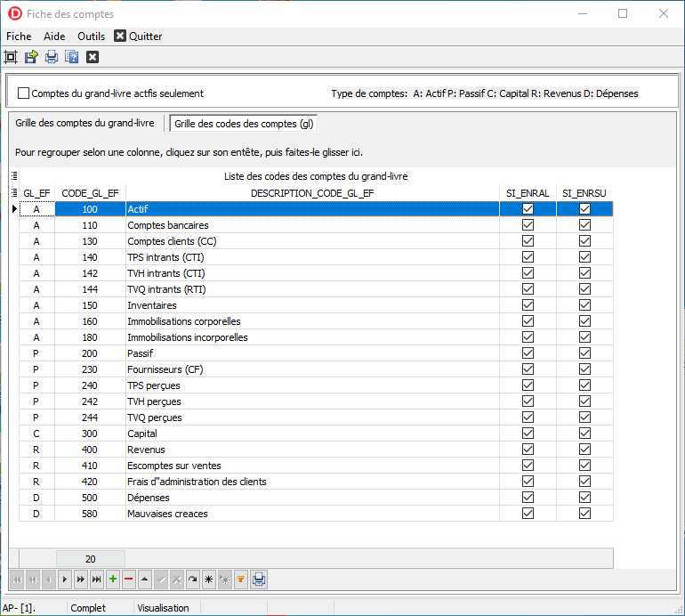Open the help document icon with question mark
Image resolution: width=685 pixels, height=616 pixels.
pyautogui.click(x=72, y=57)
